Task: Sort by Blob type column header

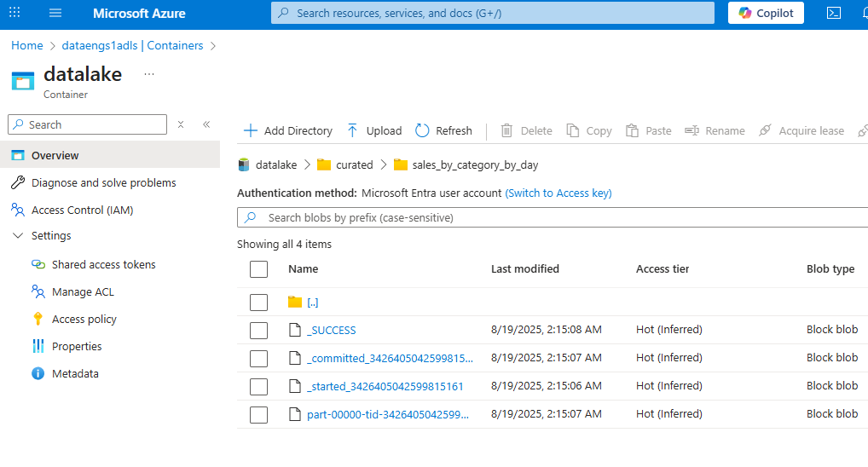Action: [x=830, y=269]
